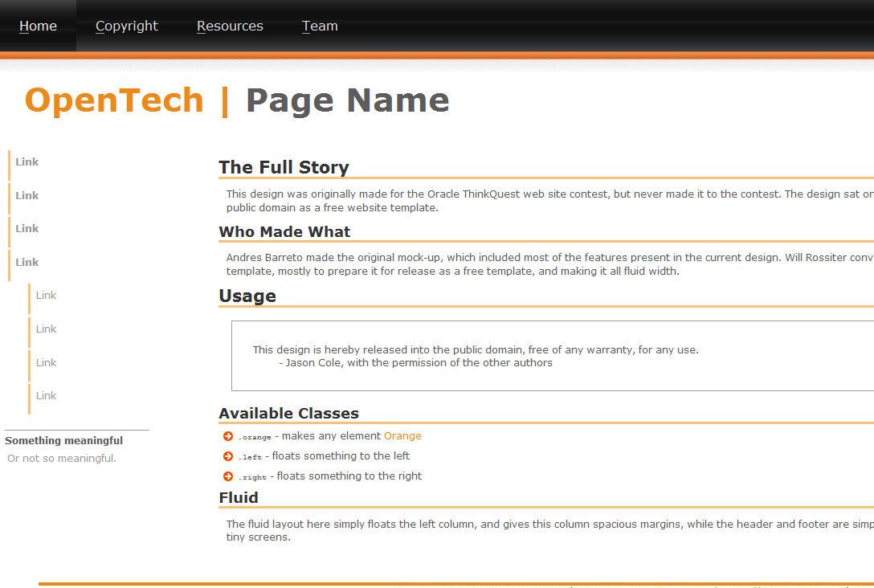Follow the last indented sidebar Link

pyautogui.click(x=47, y=396)
